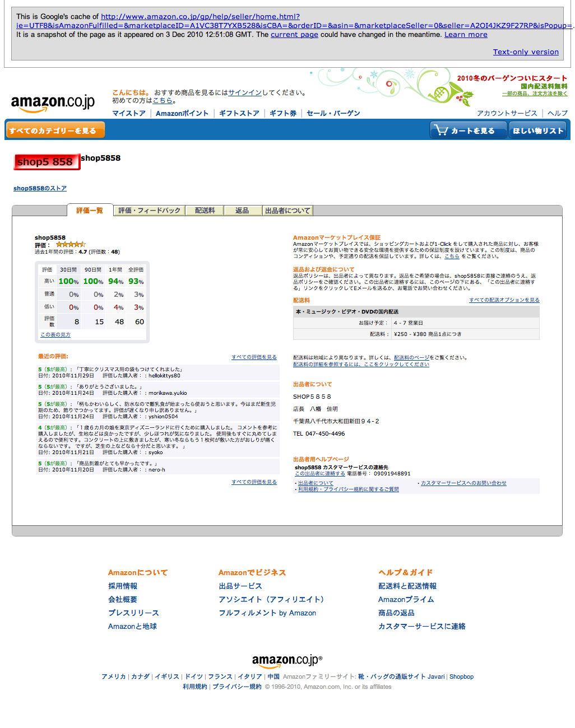Image resolution: width=575 pixels, height=728 pixels.
Task: Click こちら link for first-time visitors
Action: (x=163, y=101)
